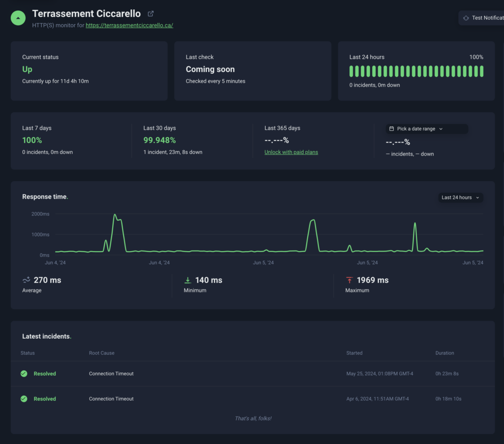Open external link icon beside Terrassement Ciccarello
The image size is (504, 444).
tap(151, 14)
